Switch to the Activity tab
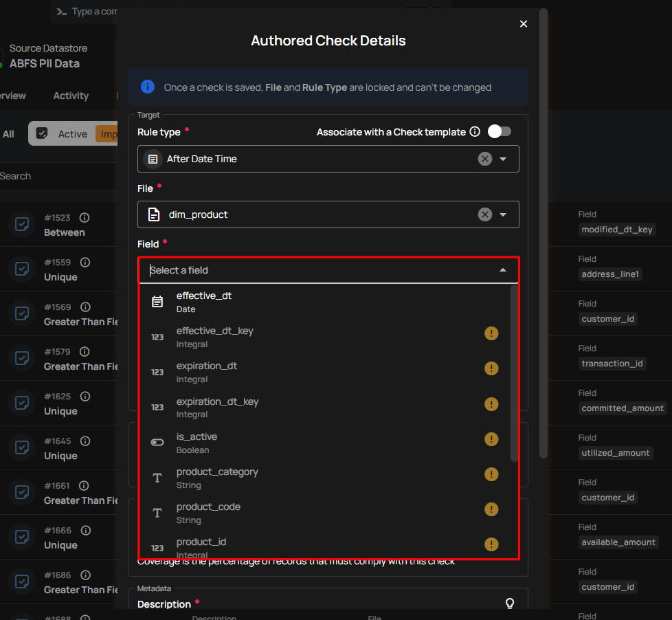Viewport: 672px width, 620px height. pos(71,96)
